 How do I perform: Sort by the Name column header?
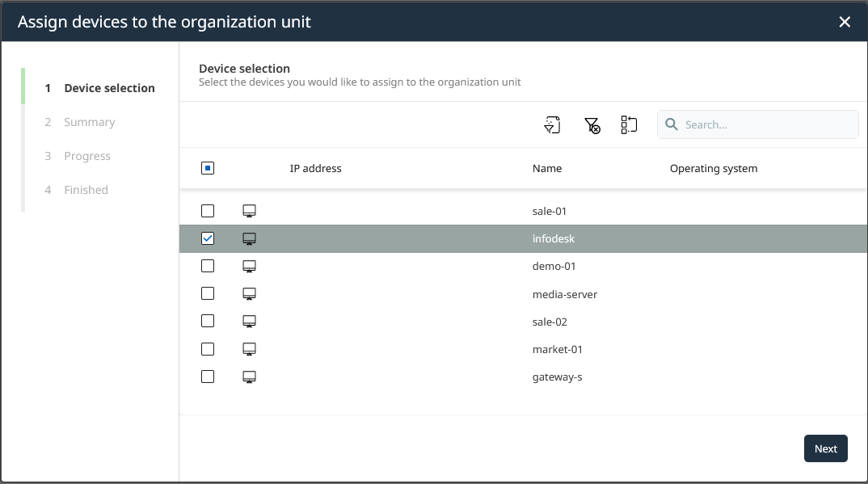547,168
